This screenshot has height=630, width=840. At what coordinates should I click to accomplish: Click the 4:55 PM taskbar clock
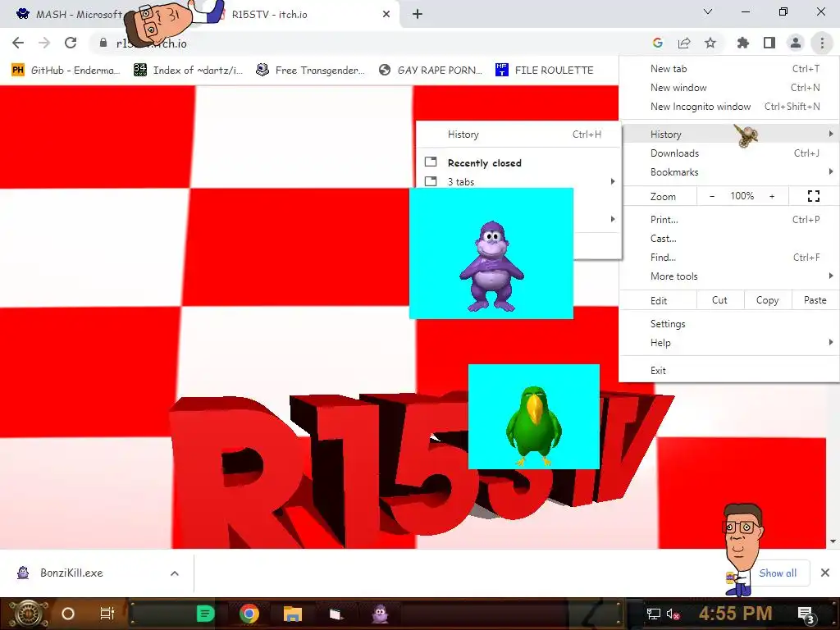click(x=735, y=614)
